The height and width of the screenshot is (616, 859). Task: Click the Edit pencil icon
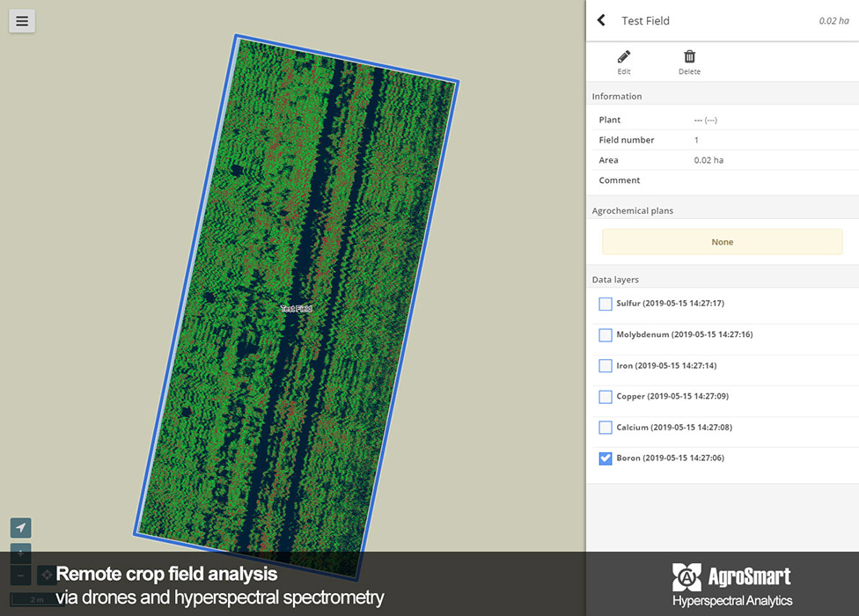point(624,62)
